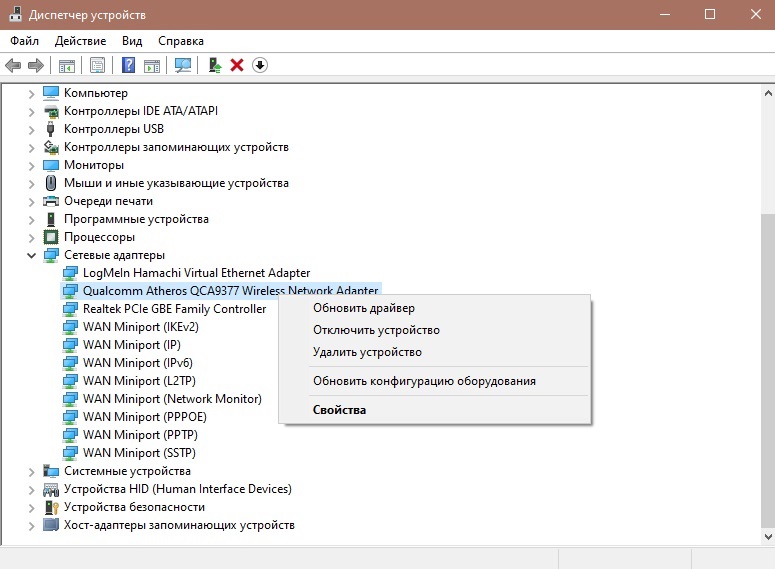The width and height of the screenshot is (775, 569).
Task: Click the blue Help question mark icon
Action: tap(128, 65)
